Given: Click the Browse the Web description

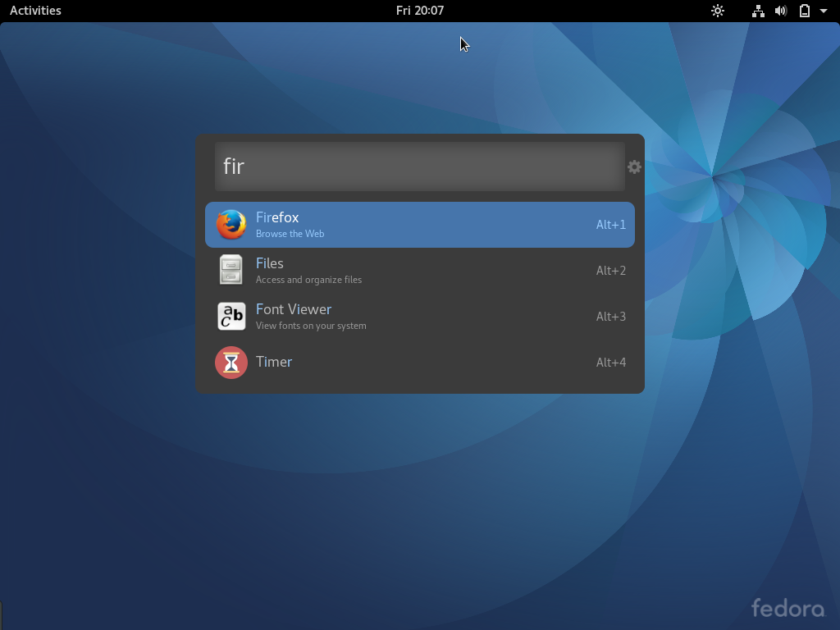Looking at the screenshot, I should [290, 234].
